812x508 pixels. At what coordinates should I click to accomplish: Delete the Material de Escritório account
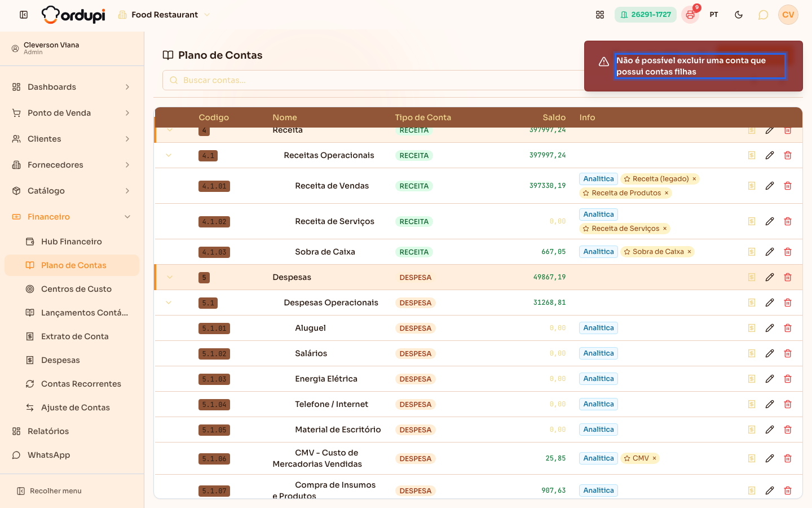788,430
